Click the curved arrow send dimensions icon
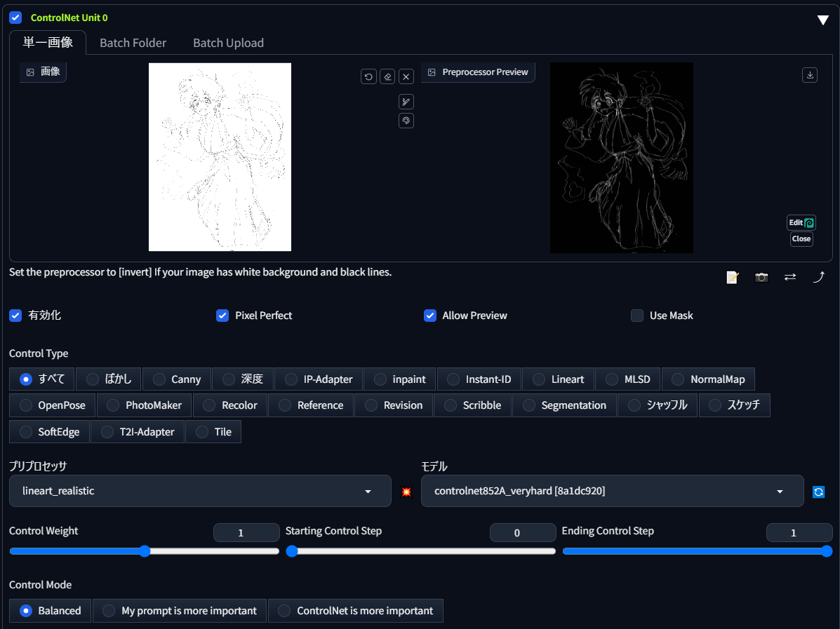Screen dimensions: 840x629 (x=818, y=277)
